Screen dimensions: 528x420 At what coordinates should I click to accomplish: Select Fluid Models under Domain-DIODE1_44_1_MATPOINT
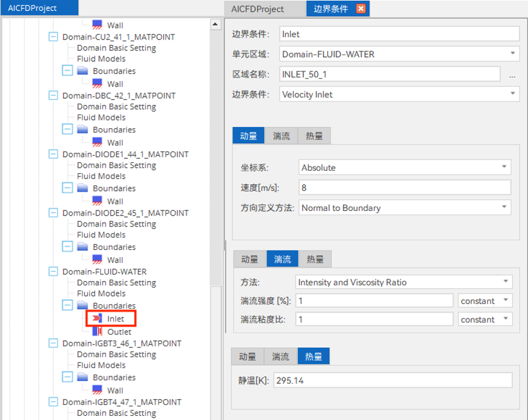(101, 176)
